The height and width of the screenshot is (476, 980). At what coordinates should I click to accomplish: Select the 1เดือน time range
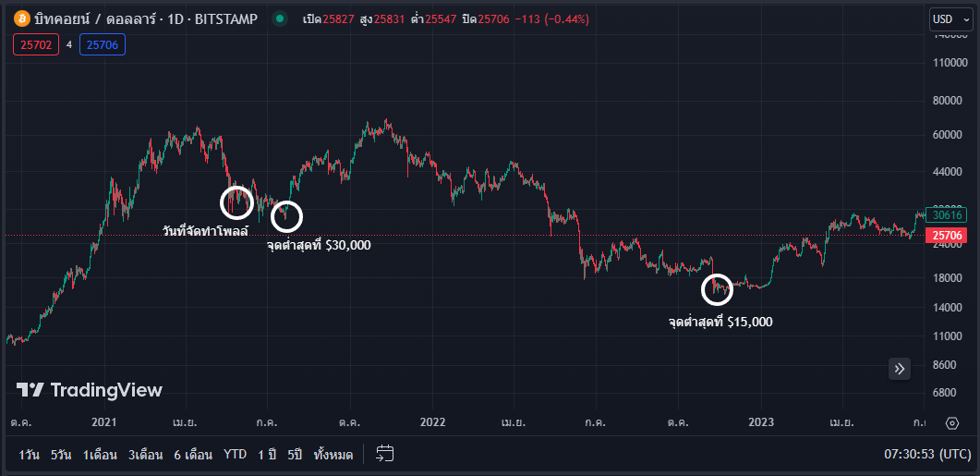coord(100,455)
